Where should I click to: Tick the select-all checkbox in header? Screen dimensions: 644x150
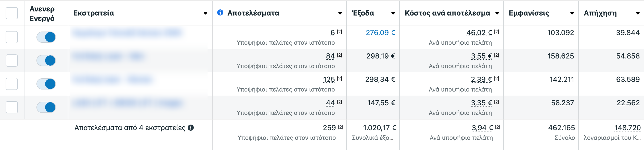point(12,13)
